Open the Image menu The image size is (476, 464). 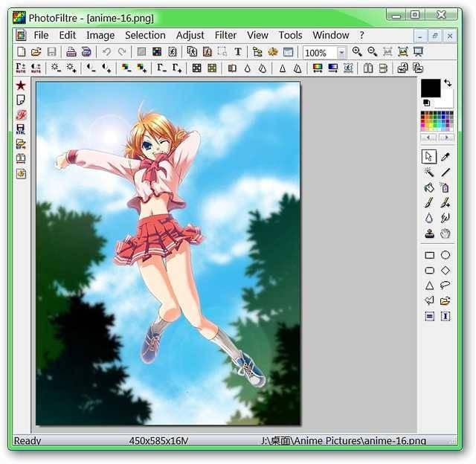click(100, 35)
